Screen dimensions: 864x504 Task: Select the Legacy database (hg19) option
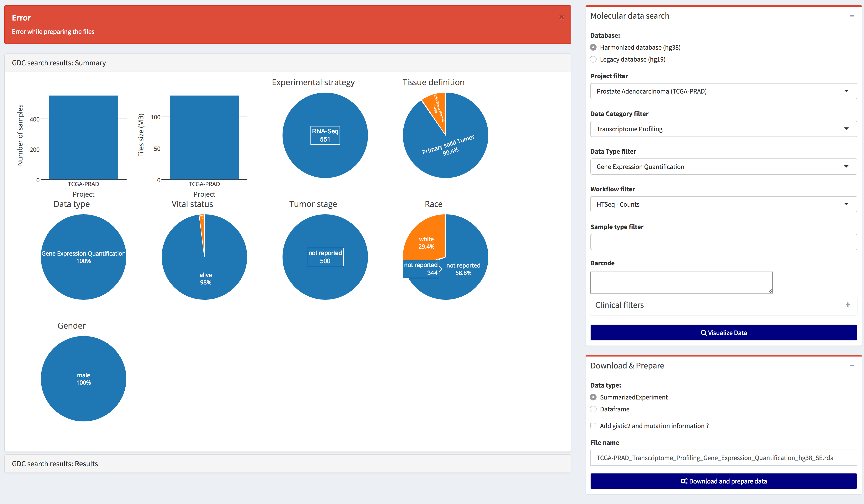pyautogui.click(x=593, y=59)
